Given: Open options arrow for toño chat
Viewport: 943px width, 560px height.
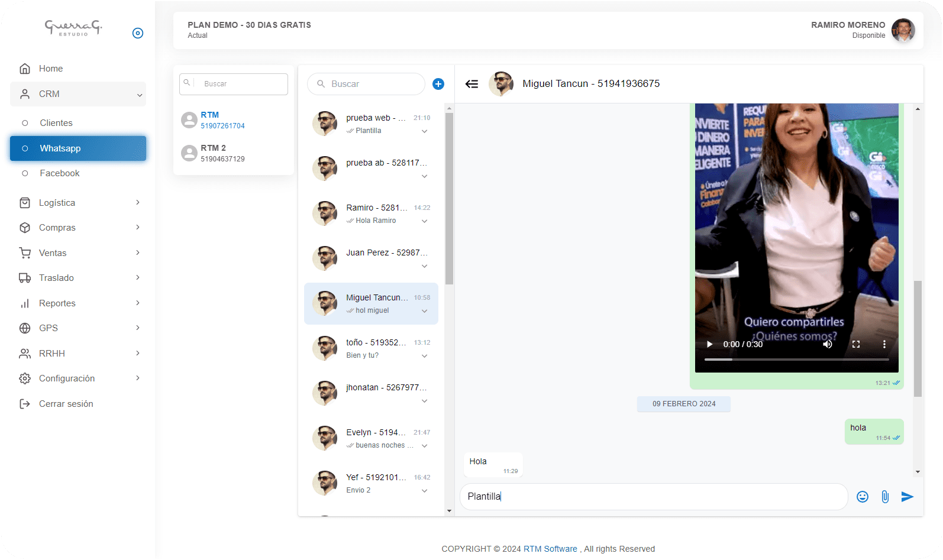Looking at the screenshot, I should (x=424, y=356).
